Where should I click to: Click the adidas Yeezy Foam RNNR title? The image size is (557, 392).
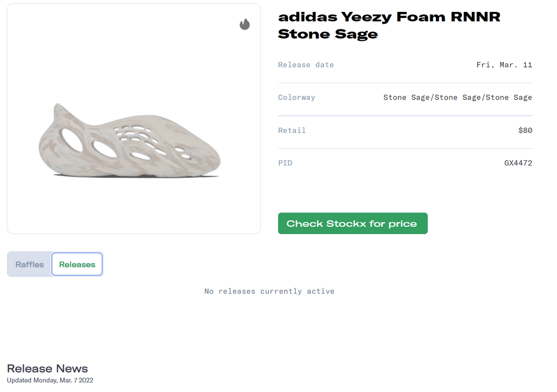pos(389,25)
